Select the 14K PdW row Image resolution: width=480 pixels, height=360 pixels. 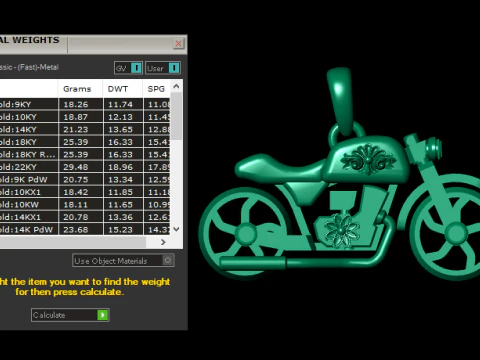click(x=85, y=230)
